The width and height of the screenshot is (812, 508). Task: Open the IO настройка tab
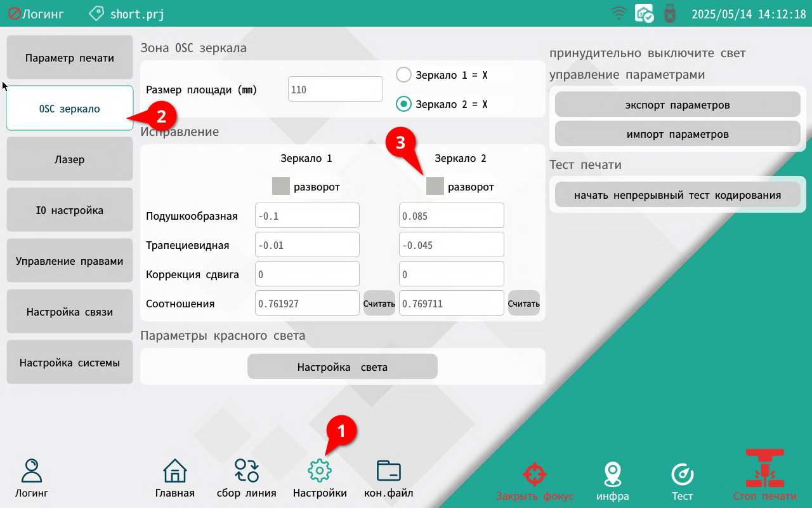[70, 210]
